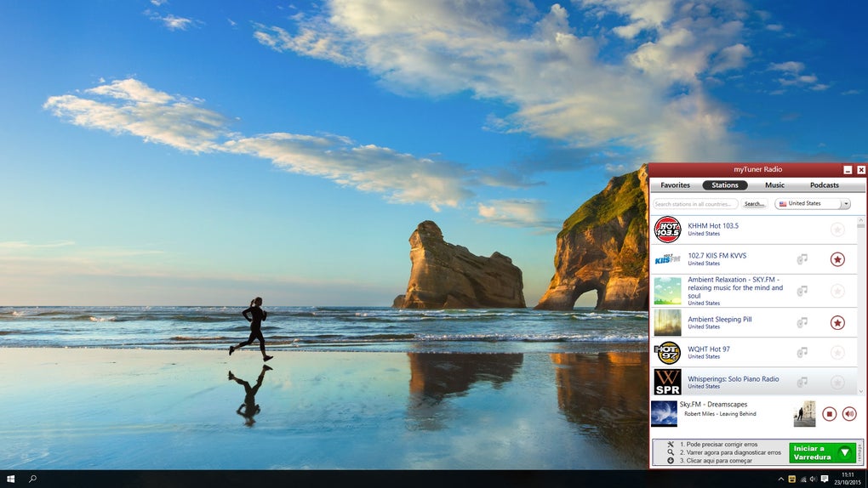868x488 pixels.
Task: Open the Windows Start menu
Action: (x=10, y=479)
